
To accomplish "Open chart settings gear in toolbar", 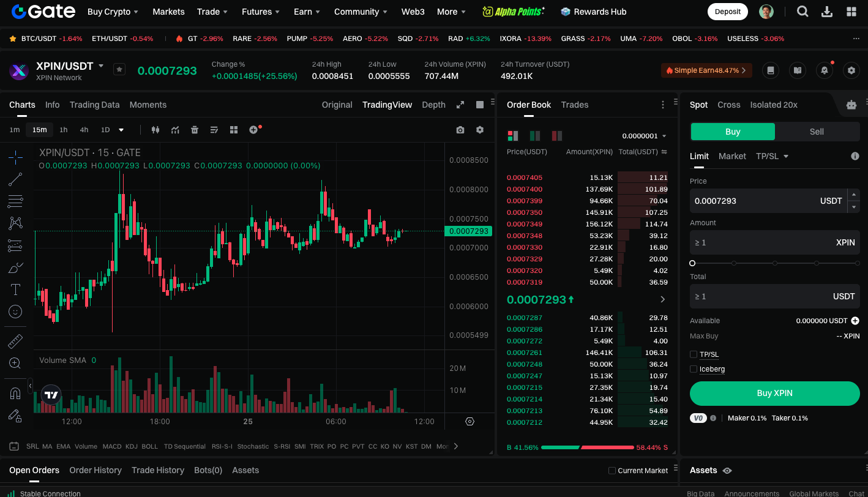I will 480,130.
